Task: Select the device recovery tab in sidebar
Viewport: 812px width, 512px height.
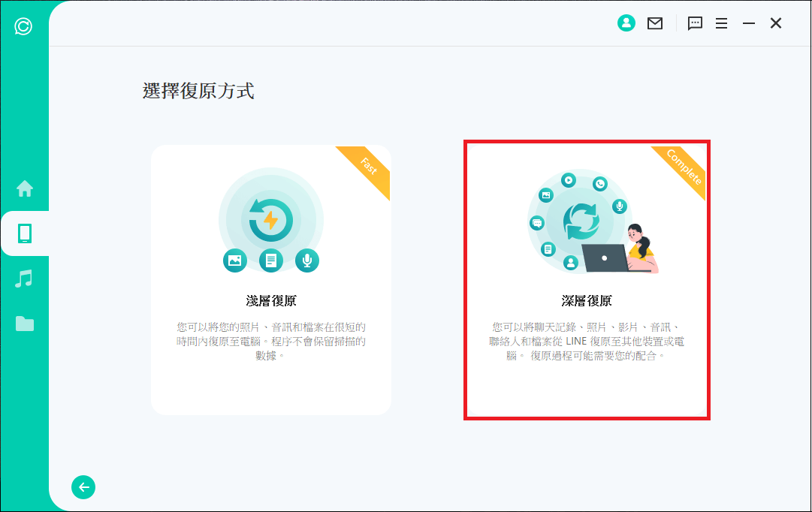Action: click(25, 233)
